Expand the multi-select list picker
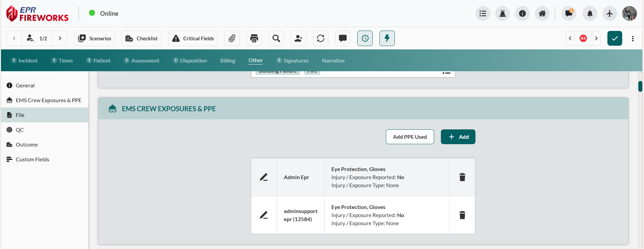 tap(446, 73)
